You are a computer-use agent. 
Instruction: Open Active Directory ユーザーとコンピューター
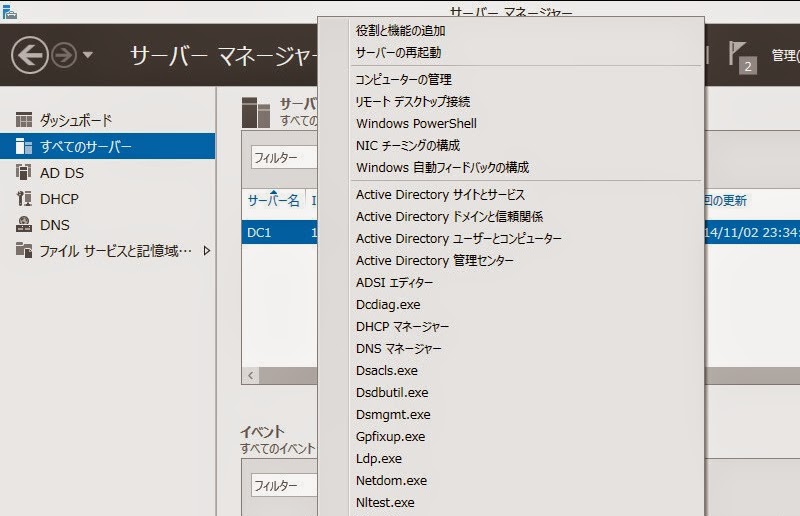pos(459,238)
